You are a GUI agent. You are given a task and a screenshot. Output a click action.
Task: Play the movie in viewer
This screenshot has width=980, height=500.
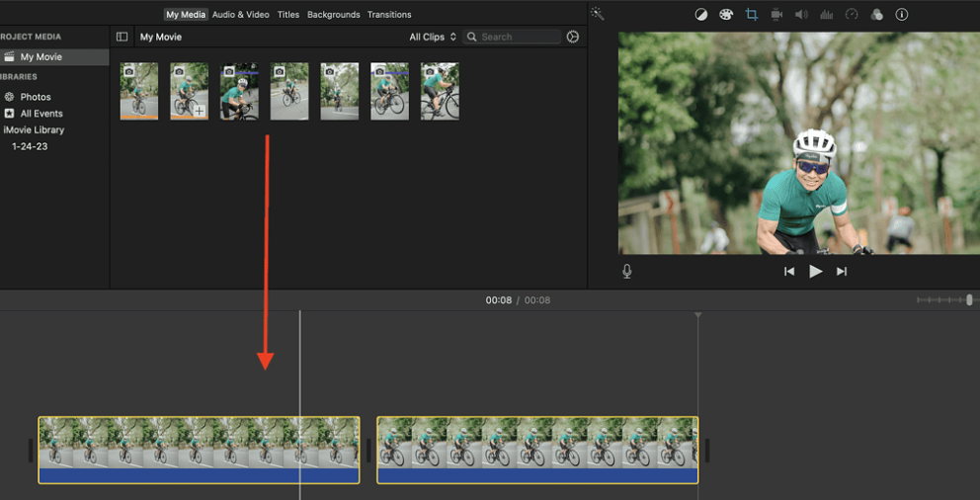tap(816, 272)
